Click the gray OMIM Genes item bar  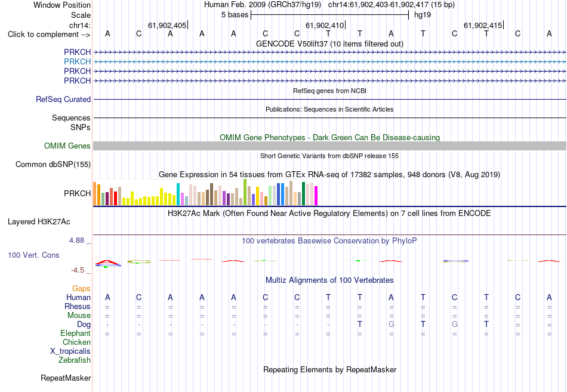(330, 146)
